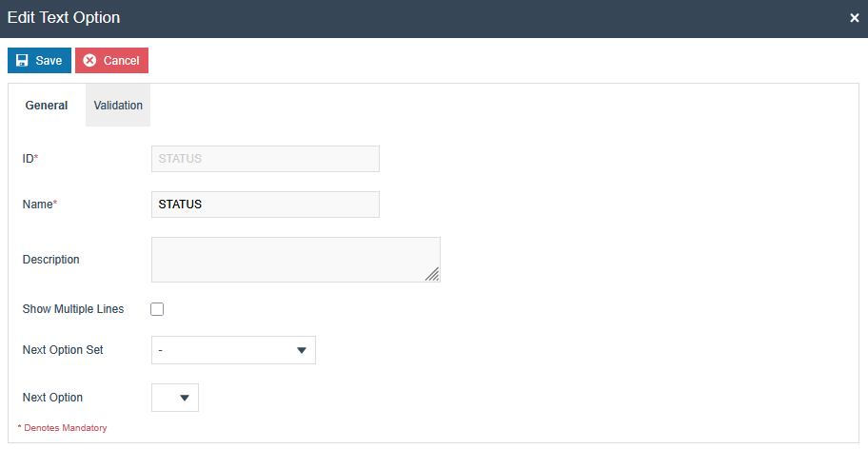Click the red Cancel X icon
Image resolution: width=868 pixels, height=449 pixels.
pos(89,61)
